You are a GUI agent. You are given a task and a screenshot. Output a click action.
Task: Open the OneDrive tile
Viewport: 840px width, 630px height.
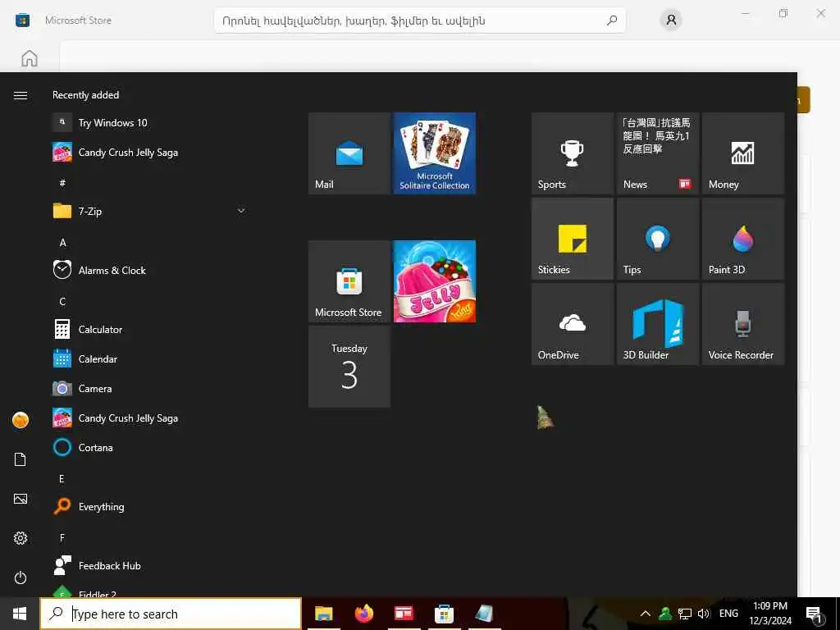click(572, 324)
